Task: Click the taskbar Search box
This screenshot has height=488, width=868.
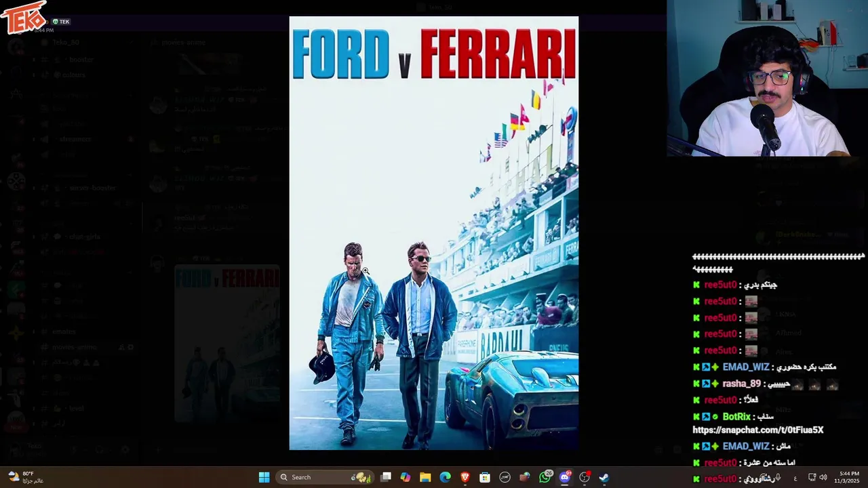Action: pyautogui.click(x=325, y=477)
